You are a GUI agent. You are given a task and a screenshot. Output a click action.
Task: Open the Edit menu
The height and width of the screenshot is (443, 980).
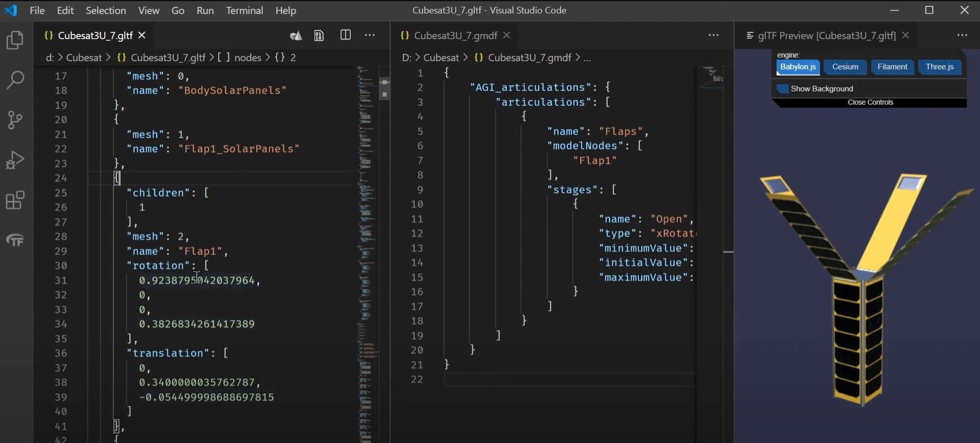pos(65,10)
